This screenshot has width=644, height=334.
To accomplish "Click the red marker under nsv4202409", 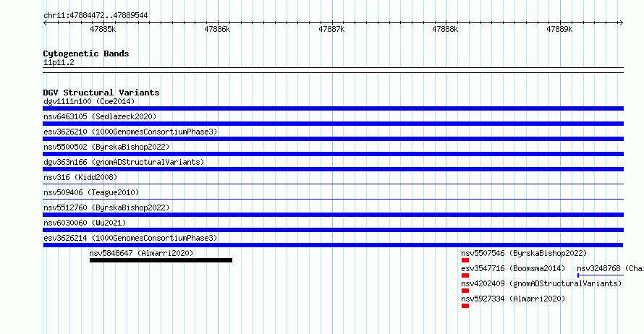I will point(465,291).
